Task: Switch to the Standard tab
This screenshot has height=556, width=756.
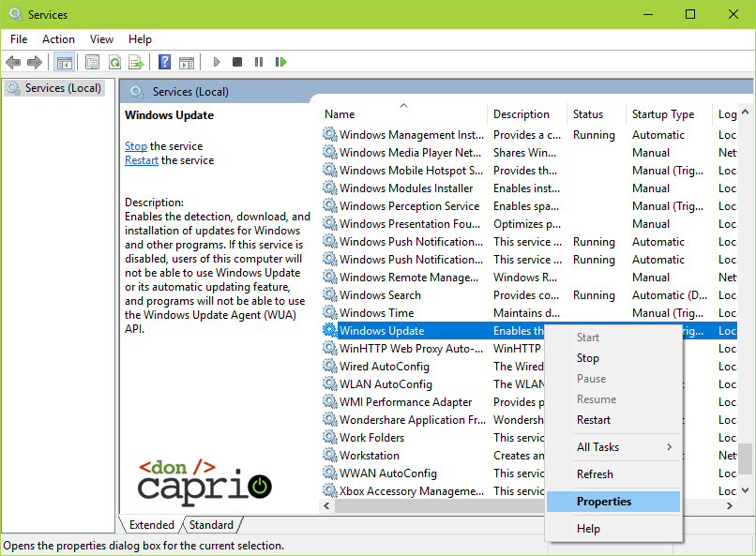Action: 211,525
